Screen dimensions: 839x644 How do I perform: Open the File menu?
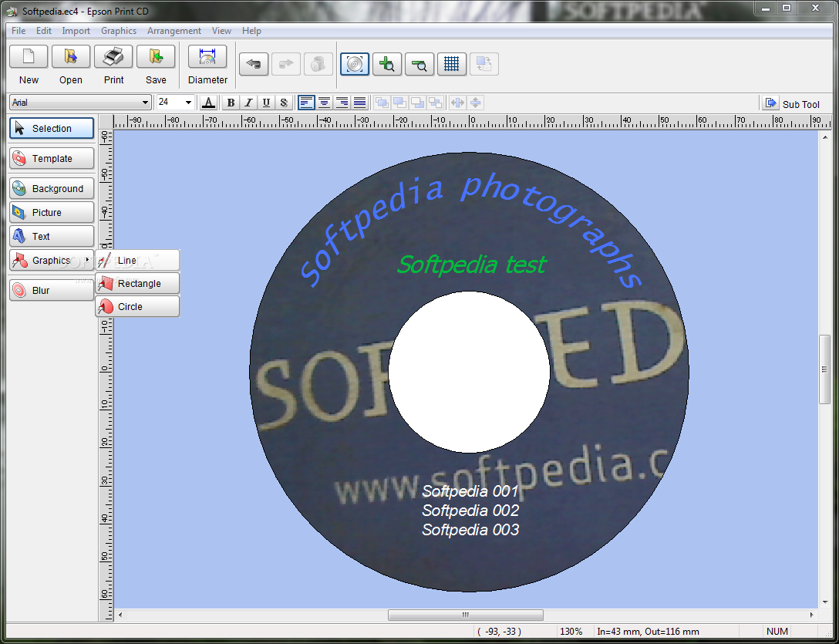click(x=19, y=31)
